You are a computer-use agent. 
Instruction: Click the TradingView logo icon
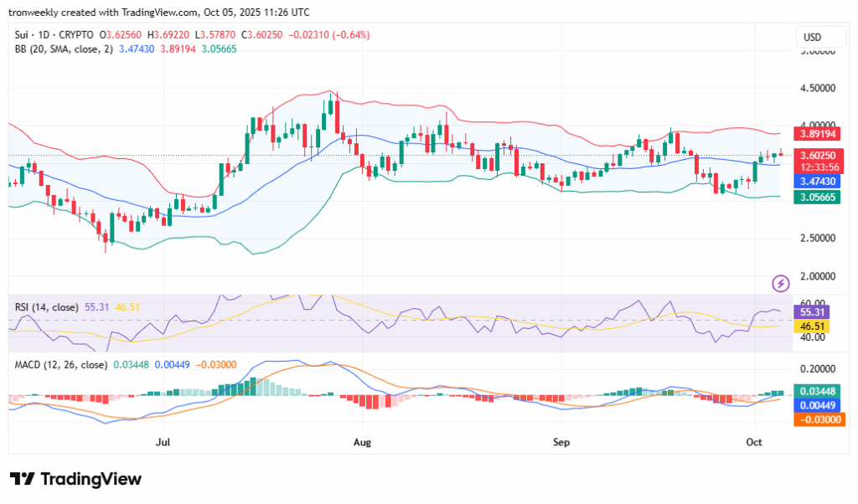click(x=22, y=479)
